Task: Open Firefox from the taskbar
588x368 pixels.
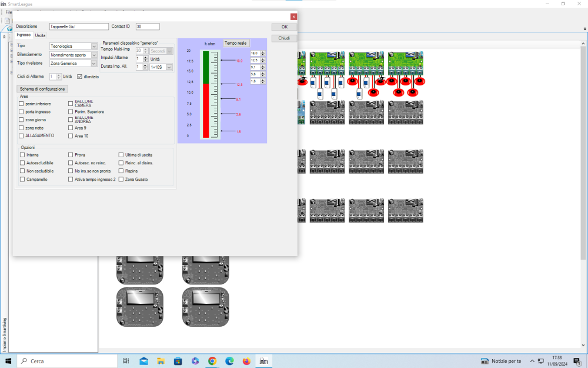Action: coord(246,361)
